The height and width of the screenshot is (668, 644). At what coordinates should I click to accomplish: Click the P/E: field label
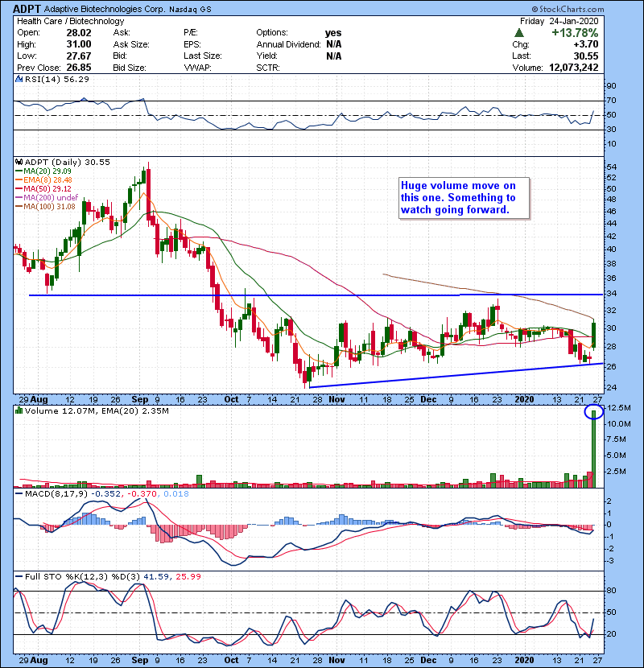(191, 33)
